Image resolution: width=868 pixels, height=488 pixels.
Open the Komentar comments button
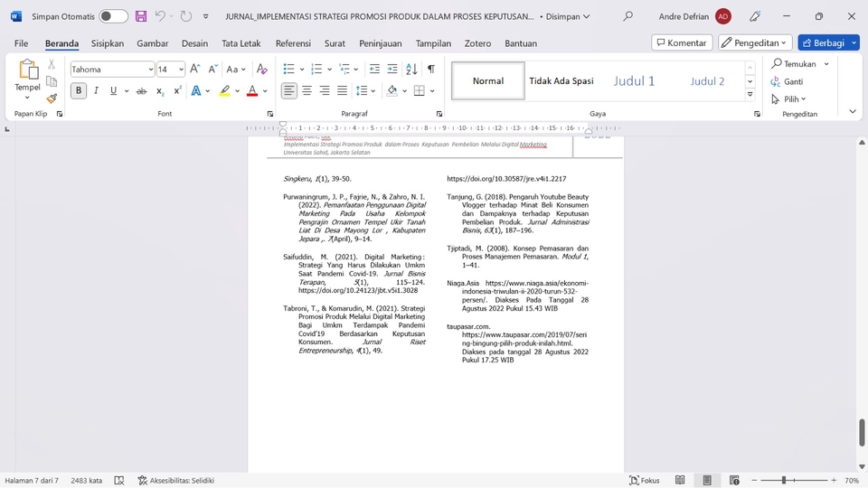[682, 42]
